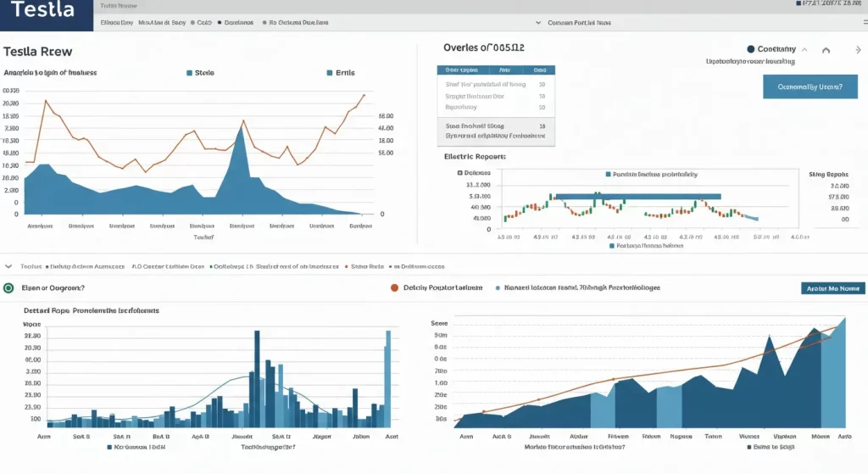Click the 'Arts' table column header
The height and width of the screenshot is (474, 868).
pyautogui.click(x=504, y=70)
